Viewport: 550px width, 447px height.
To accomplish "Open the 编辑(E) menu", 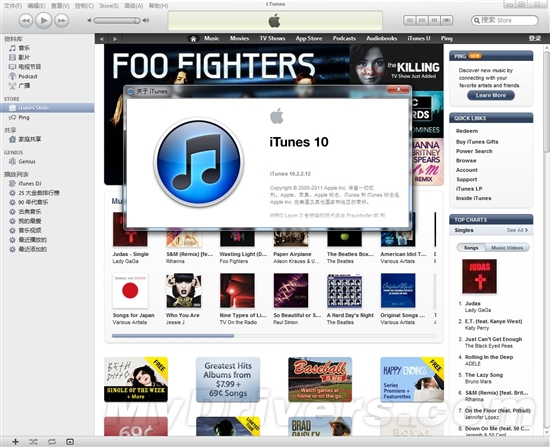I will [36, 6].
